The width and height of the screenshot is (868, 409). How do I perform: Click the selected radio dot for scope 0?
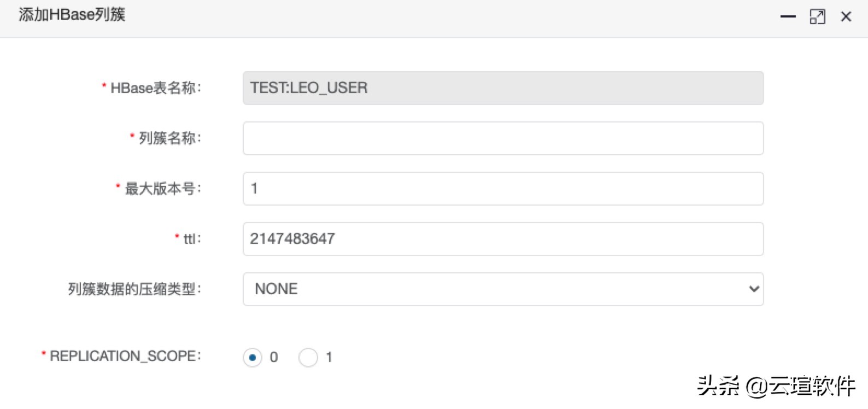pos(253,358)
